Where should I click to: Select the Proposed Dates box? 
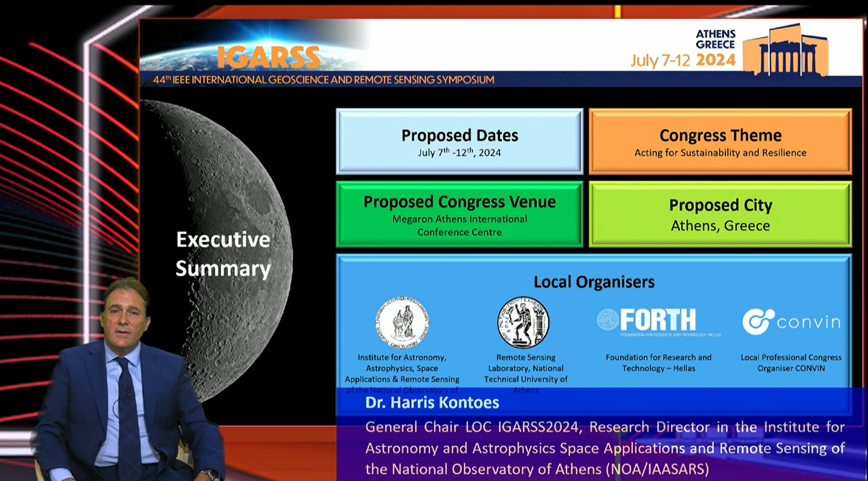tap(459, 142)
